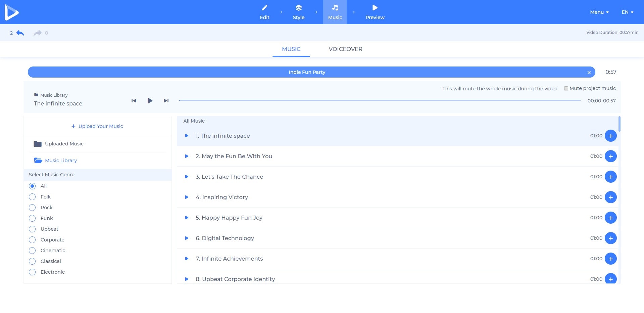Expand the EN language dropdown
The image size is (644, 313).
click(627, 12)
